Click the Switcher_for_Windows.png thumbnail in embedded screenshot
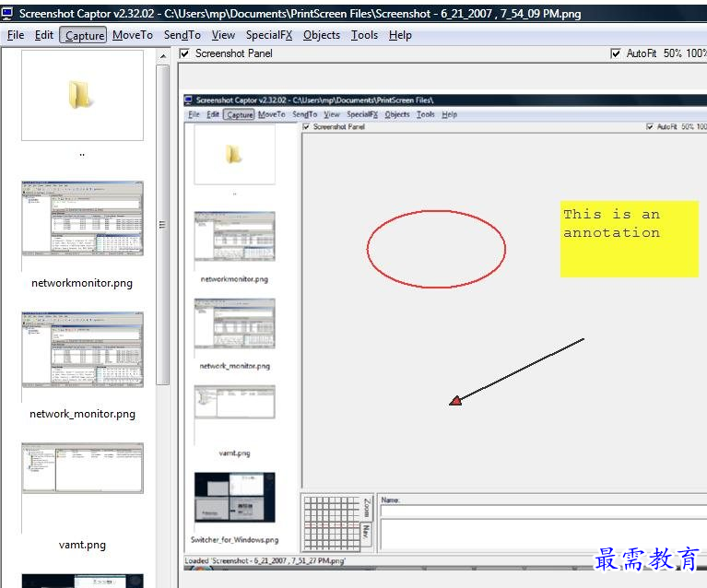Image resolution: width=707 pixels, height=588 pixels. click(234, 498)
